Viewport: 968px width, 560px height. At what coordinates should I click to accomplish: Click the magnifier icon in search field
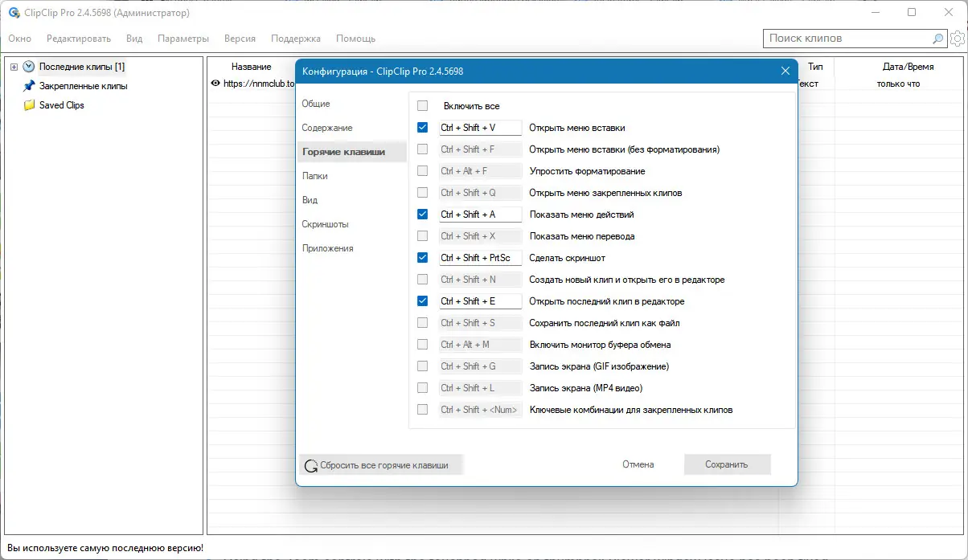coord(937,39)
